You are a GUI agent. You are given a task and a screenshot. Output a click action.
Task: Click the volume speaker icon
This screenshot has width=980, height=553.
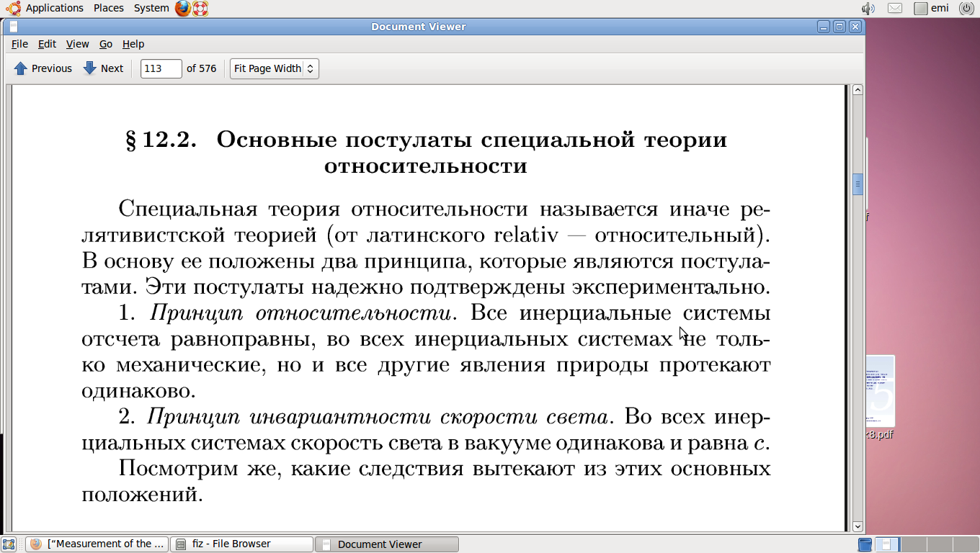point(868,9)
